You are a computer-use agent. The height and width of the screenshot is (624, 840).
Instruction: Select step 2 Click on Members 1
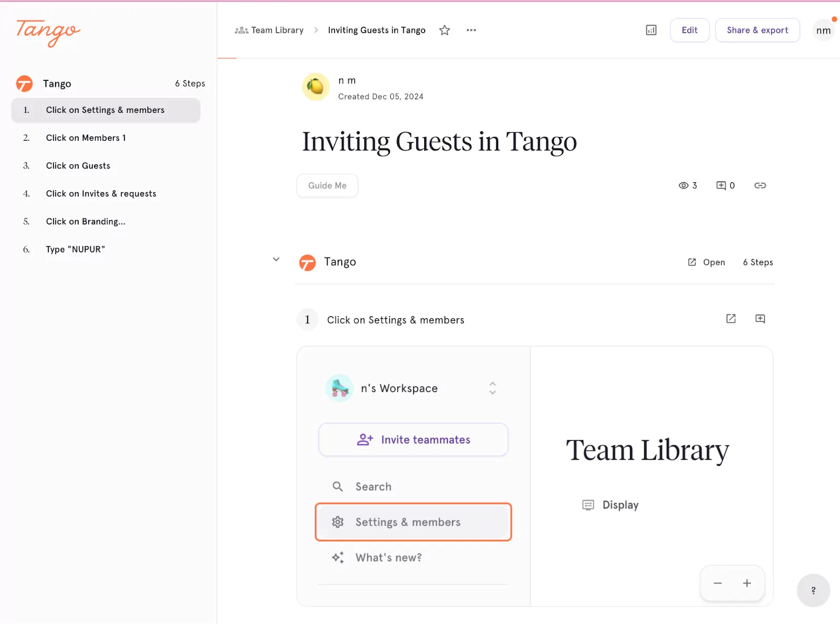pos(106,138)
